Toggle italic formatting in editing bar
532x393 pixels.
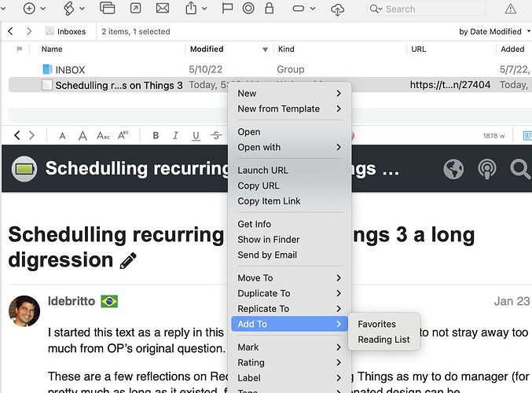pyautogui.click(x=175, y=135)
